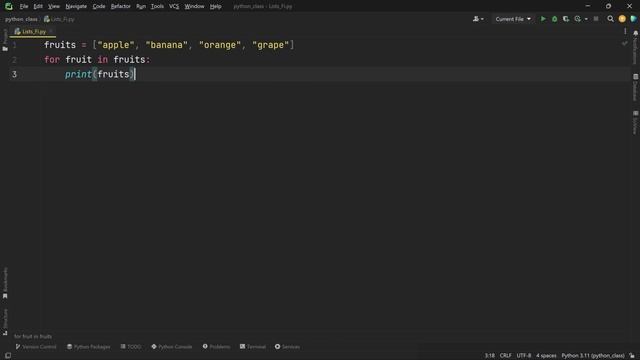Image resolution: width=640 pixels, height=360 pixels.
Task: Click the inspections checkmark widget
Action: pos(624,43)
